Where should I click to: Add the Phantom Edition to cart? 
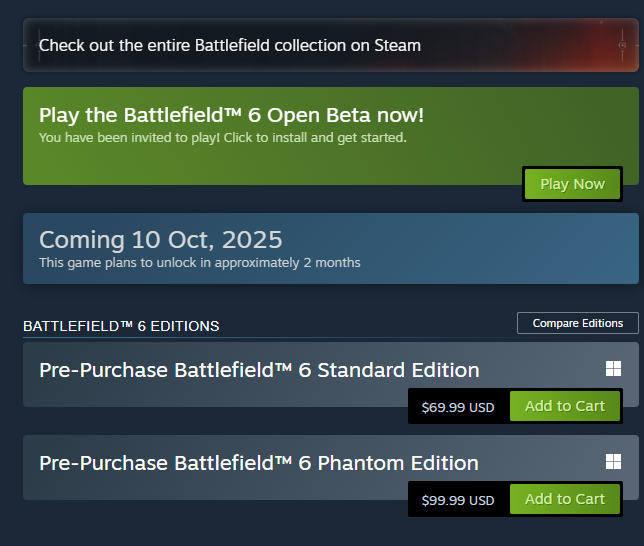pyautogui.click(x=565, y=499)
